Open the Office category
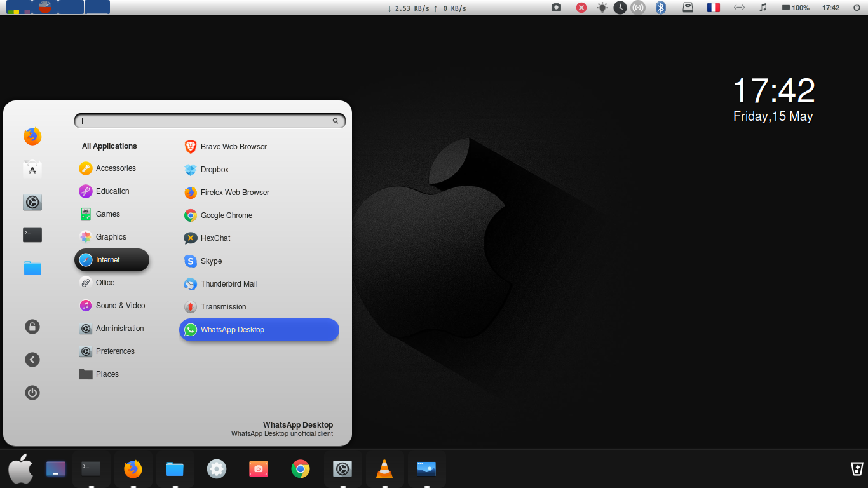 112,283
